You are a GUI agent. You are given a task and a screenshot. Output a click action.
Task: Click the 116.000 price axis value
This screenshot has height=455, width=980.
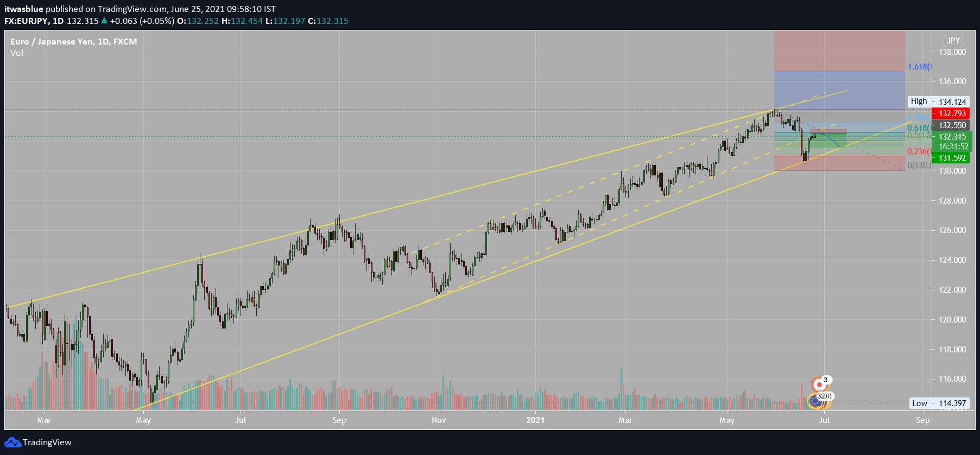coord(952,379)
